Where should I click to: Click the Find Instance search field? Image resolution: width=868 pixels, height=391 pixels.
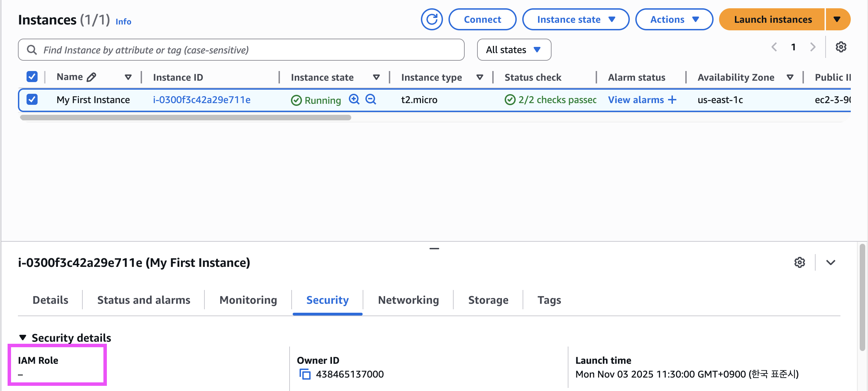click(241, 50)
